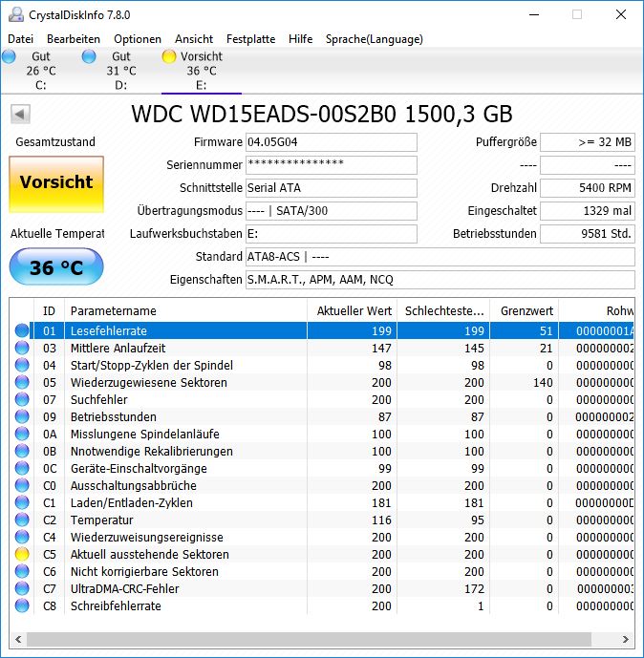Click status icon for UltraDMA-CRC-Fehler
644x658 pixels.
[22, 588]
